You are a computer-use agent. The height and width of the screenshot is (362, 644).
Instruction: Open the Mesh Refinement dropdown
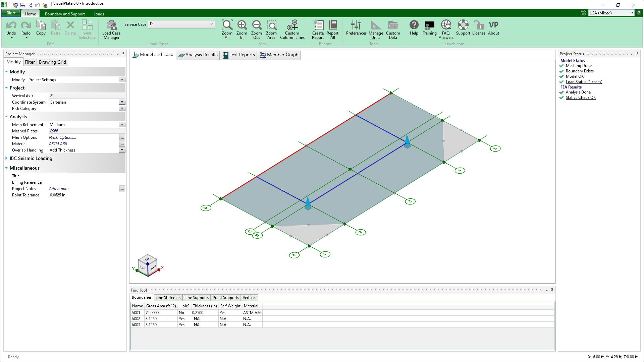[x=122, y=125]
